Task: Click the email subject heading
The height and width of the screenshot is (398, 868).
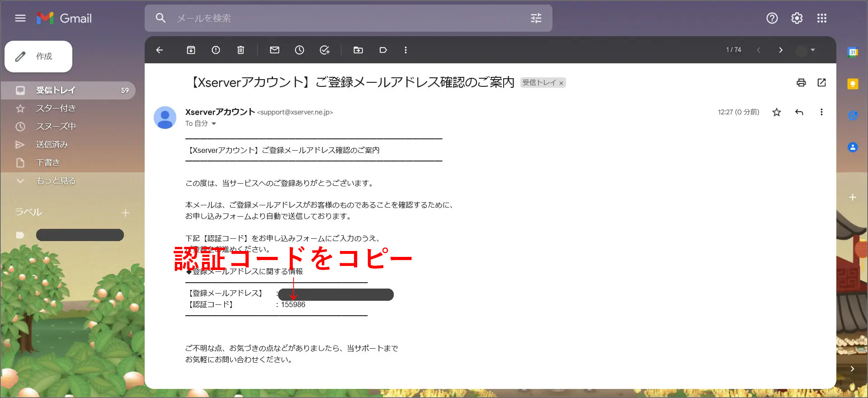Action: tap(352, 82)
